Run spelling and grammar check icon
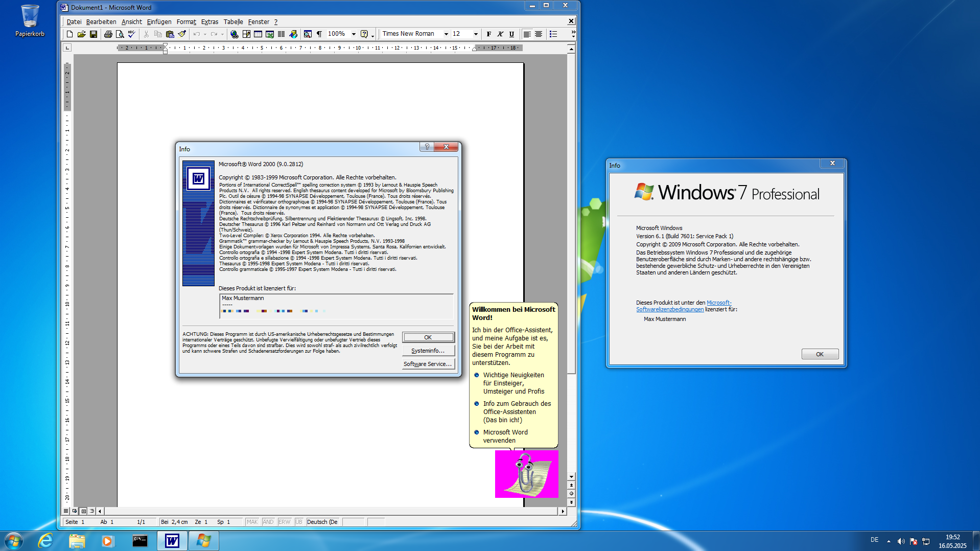 [x=131, y=34]
